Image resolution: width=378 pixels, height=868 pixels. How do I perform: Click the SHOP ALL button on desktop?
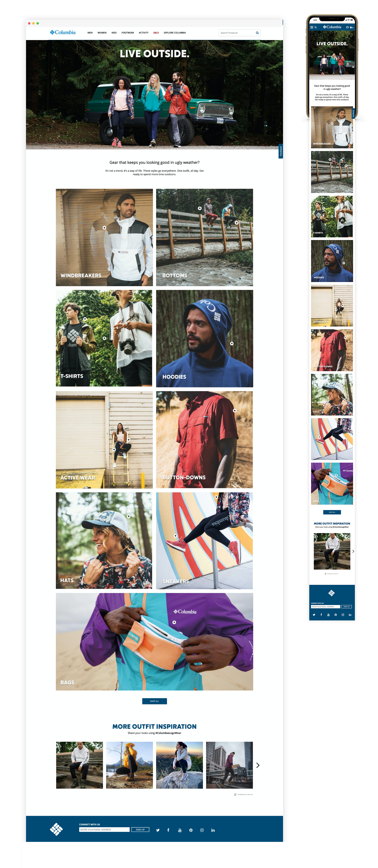click(154, 701)
